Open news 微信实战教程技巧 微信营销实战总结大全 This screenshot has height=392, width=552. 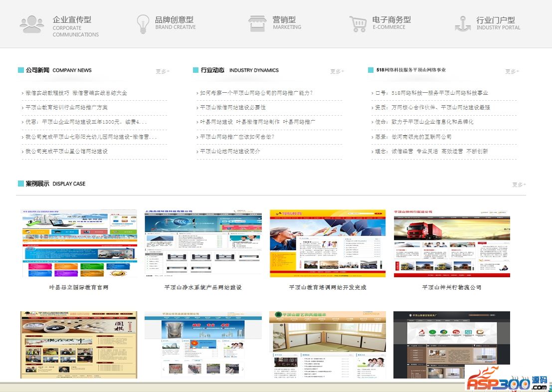click(x=76, y=93)
